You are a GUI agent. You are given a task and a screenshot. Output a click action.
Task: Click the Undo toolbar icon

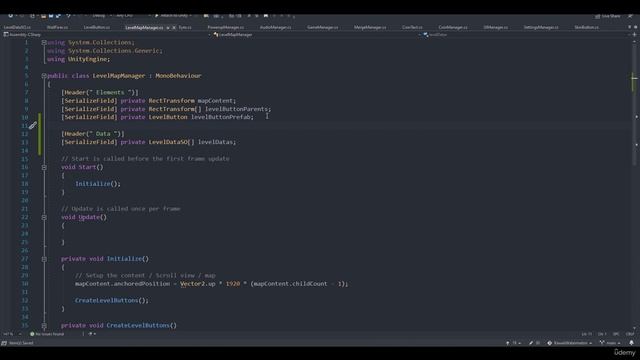(68, 16)
